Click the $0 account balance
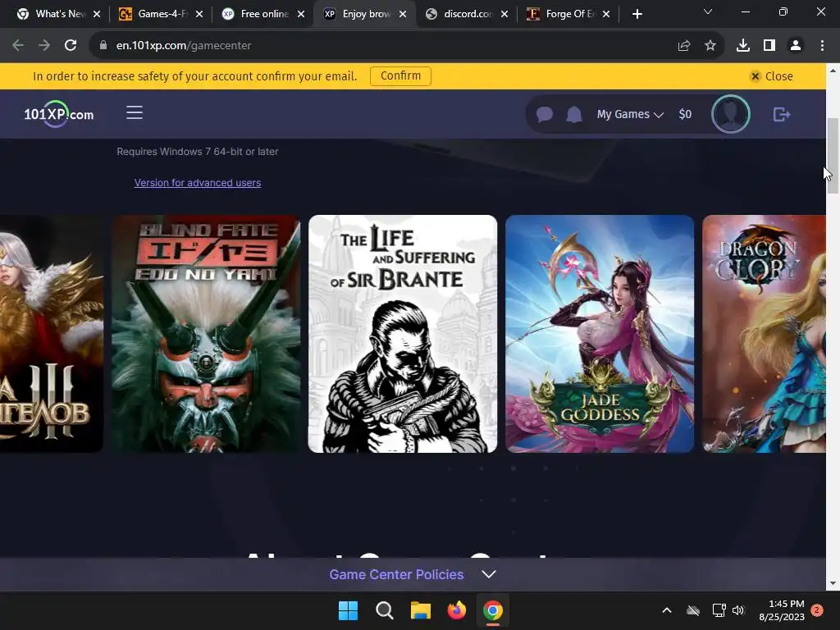Screen dimensions: 840x630 pyautogui.click(x=685, y=114)
